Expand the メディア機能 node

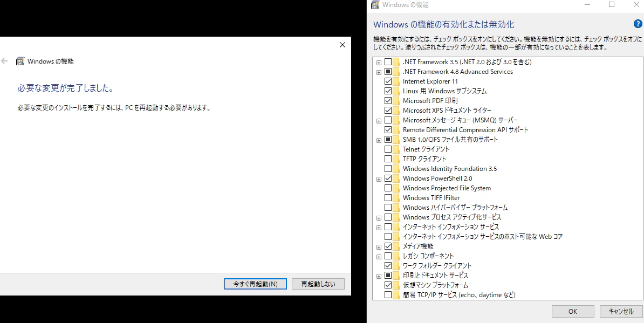point(379,247)
